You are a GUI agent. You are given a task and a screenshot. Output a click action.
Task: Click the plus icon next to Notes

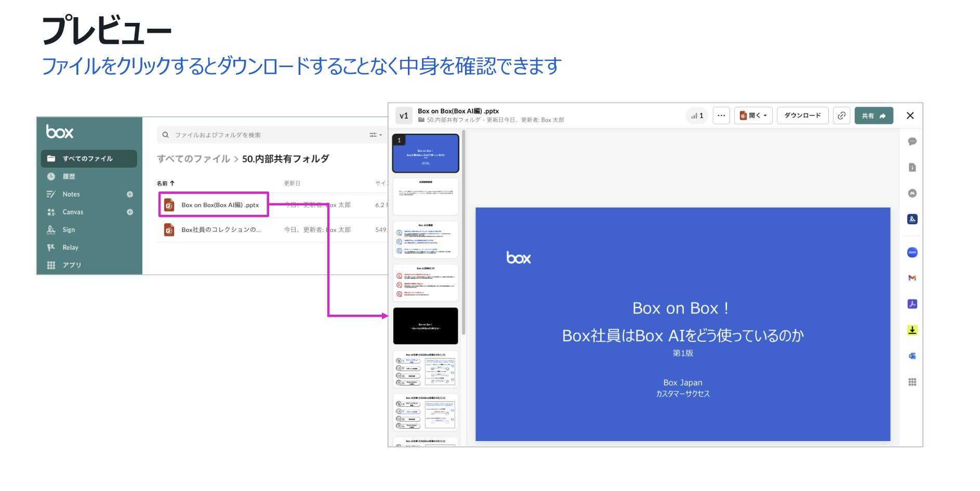click(x=130, y=195)
